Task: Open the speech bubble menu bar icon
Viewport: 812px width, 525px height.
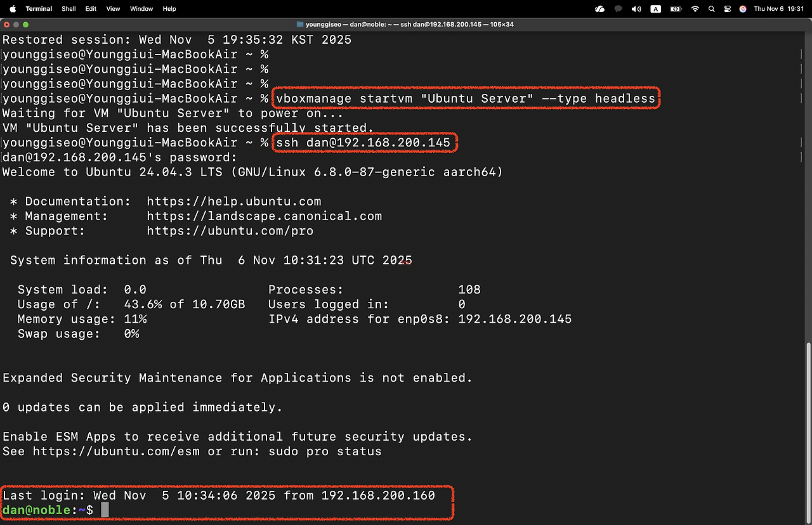Action: 618,9
